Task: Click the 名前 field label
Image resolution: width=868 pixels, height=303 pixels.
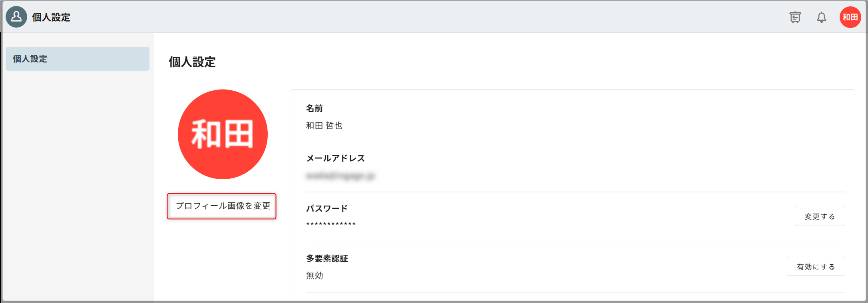Action: click(315, 108)
